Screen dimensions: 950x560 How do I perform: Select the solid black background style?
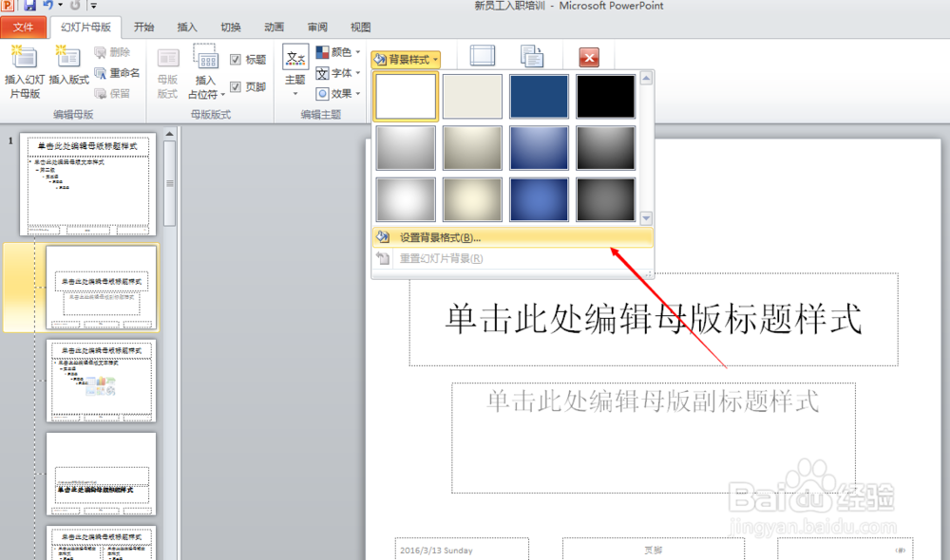coord(605,96)
